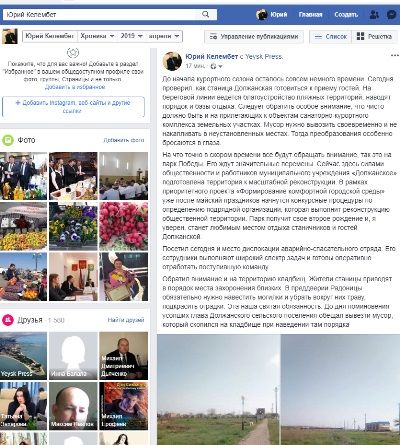Click the search input field

[x=99, y=14]
